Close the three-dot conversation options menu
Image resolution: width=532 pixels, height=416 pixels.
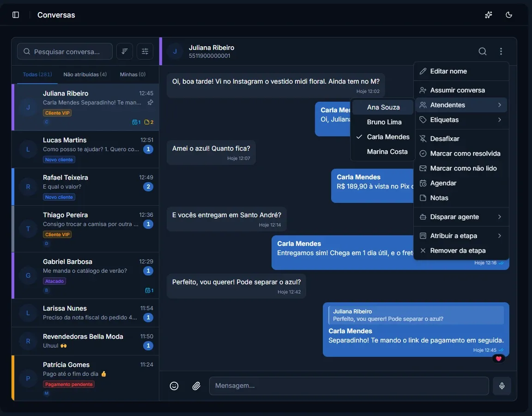501,51
